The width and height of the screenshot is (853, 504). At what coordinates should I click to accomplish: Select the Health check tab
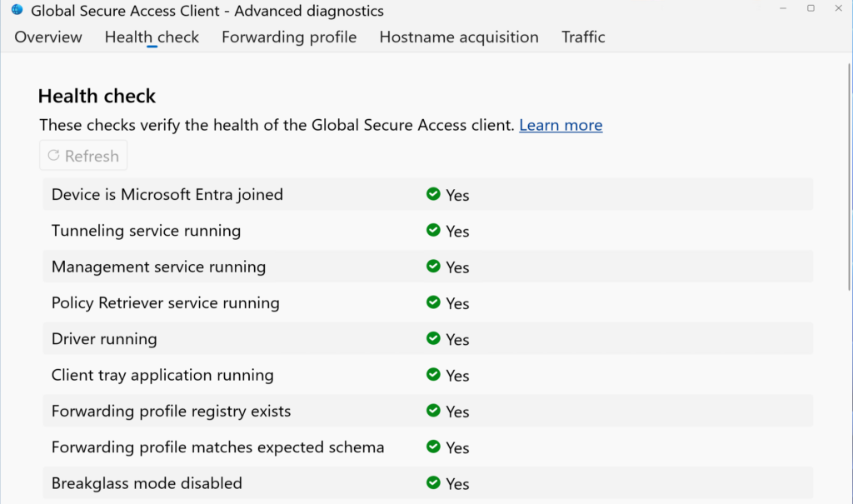pos(152,37)
